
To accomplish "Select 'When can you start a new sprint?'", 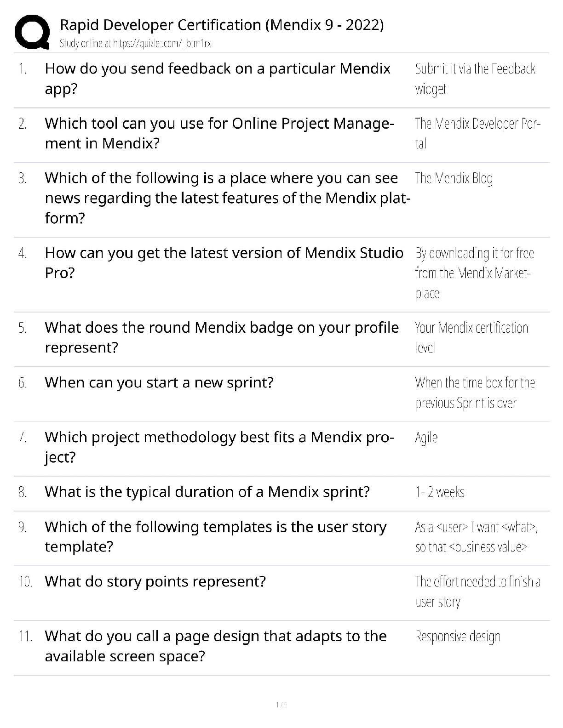I will point(159,382).
